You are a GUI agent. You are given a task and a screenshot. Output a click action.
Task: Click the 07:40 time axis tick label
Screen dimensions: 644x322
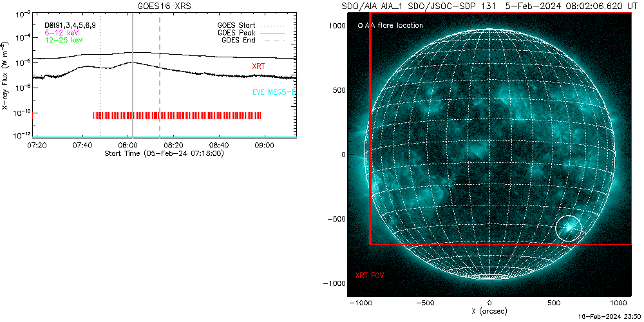point(83,146)
